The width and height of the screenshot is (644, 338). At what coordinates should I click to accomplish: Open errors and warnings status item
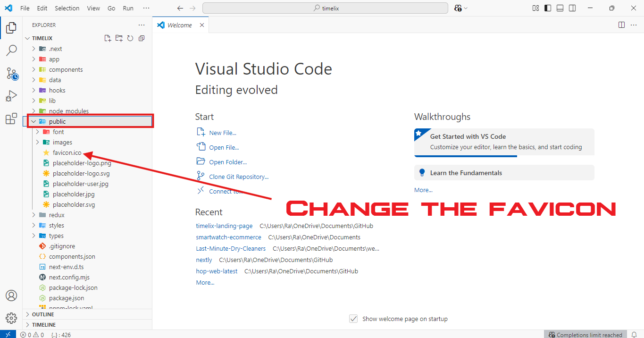[32, 335]
